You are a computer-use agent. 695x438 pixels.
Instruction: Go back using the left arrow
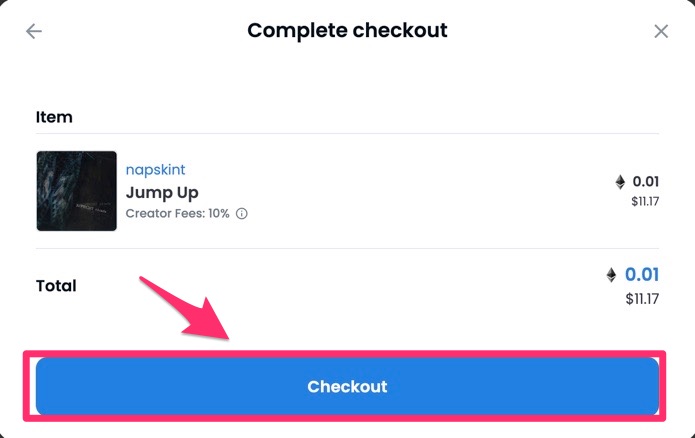point(34,31)
